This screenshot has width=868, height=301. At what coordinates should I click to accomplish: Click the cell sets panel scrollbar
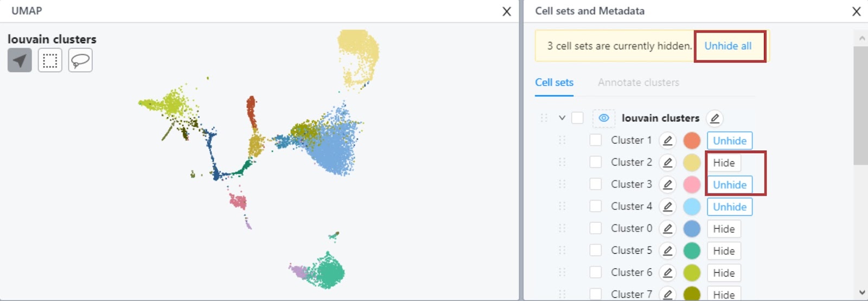click(860, 105)
